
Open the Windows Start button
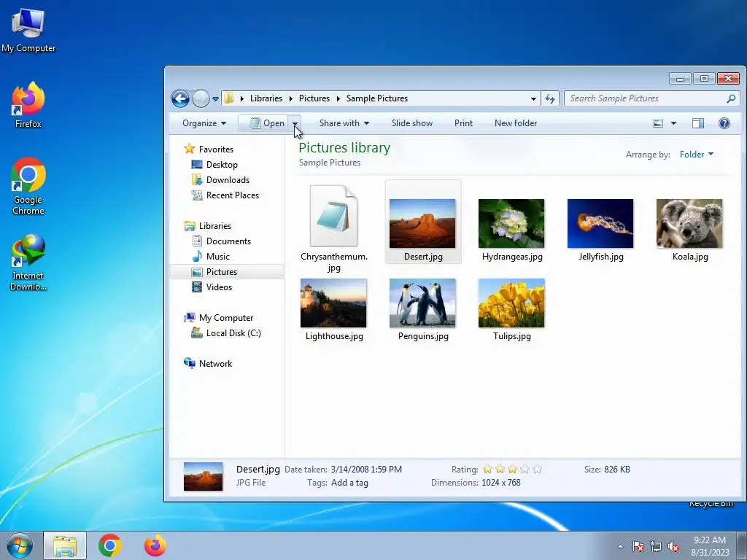pyautogui.click(x=20, y=545)
